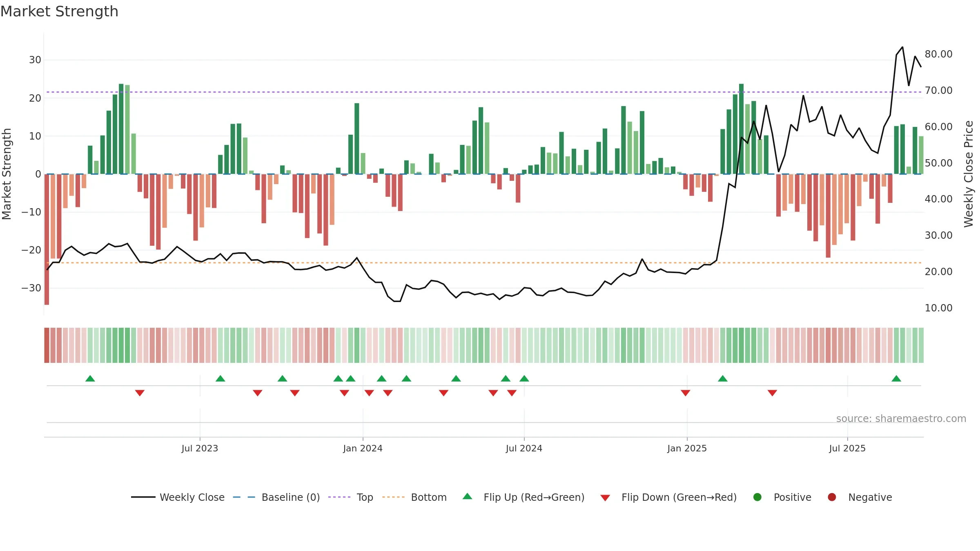Click the −30 tick on the left axis
The image size is (980, 551).
click(x=31, y=288)
